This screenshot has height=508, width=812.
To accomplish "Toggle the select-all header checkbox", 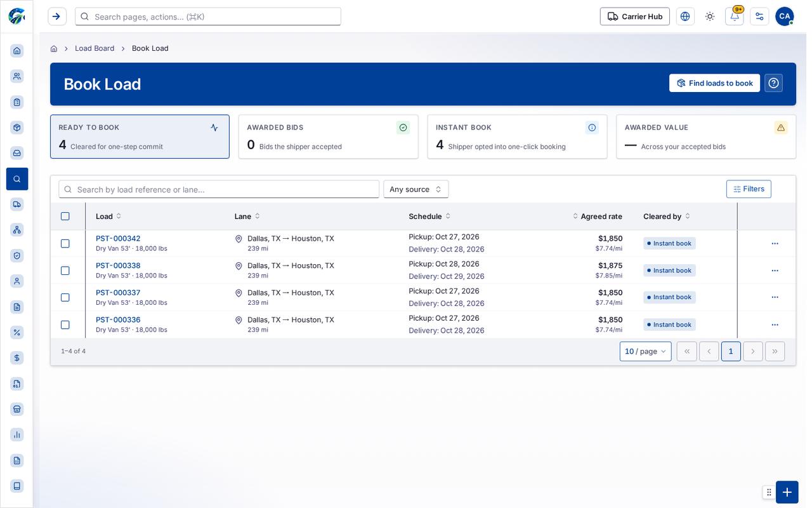I will pos(65,217).
